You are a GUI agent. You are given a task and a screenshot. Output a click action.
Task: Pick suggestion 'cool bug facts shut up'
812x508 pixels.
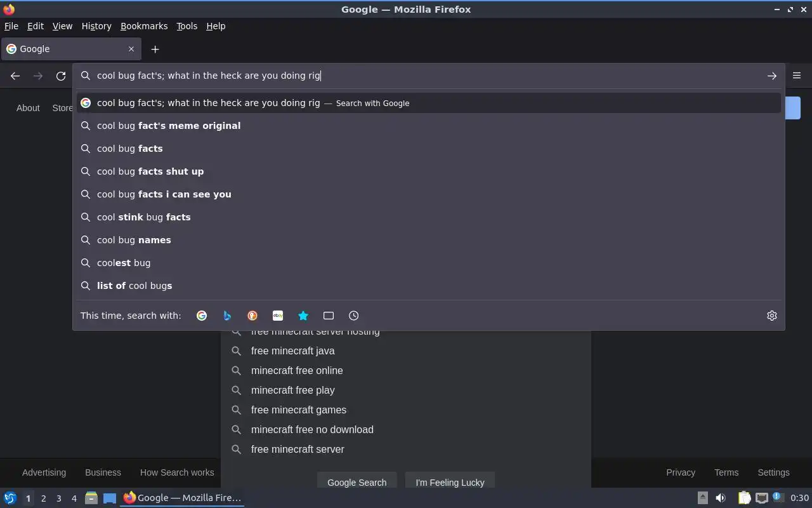click(x=429, y=171)
